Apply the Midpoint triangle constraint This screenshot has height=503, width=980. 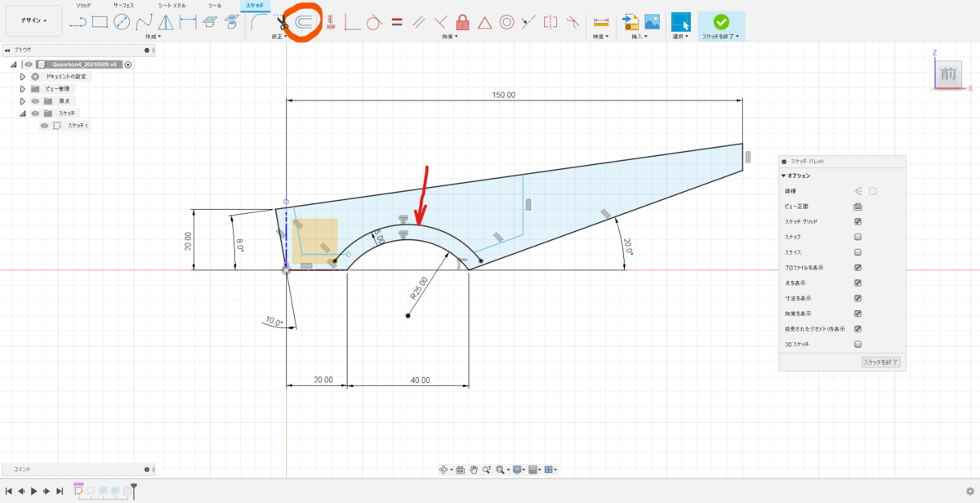pos(485,22)
